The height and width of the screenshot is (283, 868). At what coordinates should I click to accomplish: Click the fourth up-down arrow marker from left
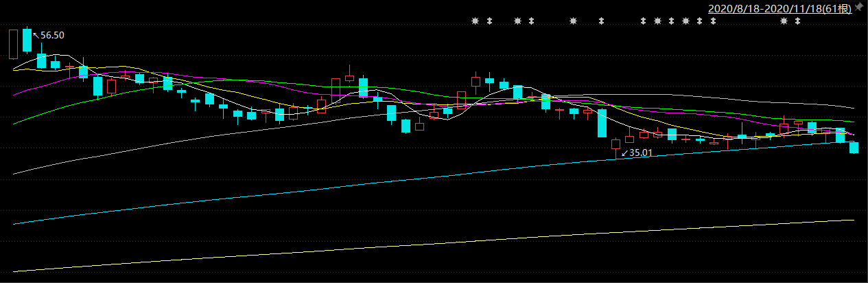pos(643,21)
